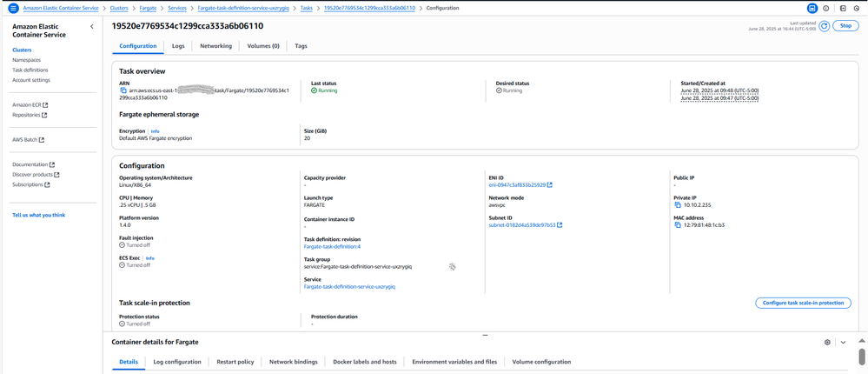Open ENI ID external link icon
This screenshot has height=374, width=868.
click(550, 185)
